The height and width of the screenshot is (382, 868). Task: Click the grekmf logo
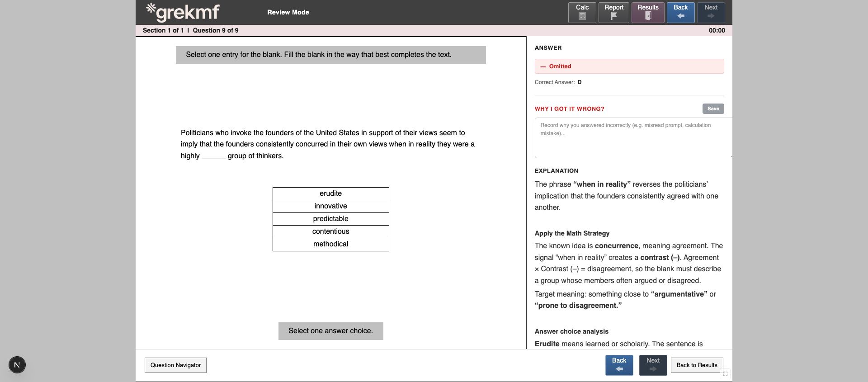tap(183, 12)
